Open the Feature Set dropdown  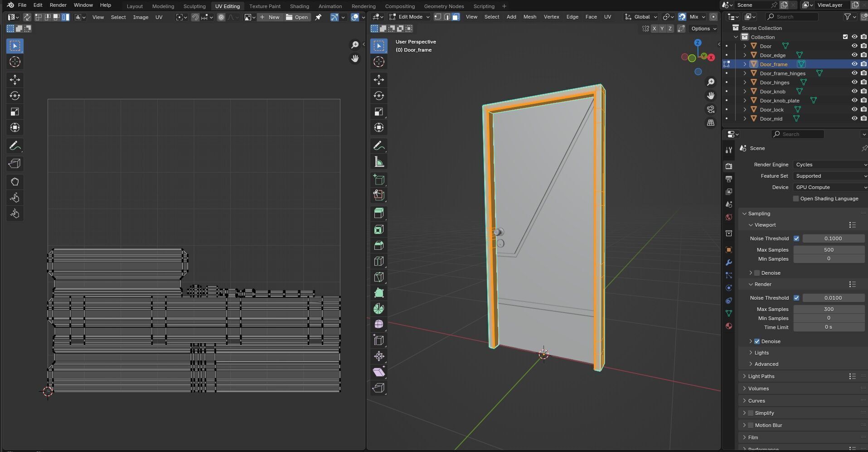click(830, 176)
